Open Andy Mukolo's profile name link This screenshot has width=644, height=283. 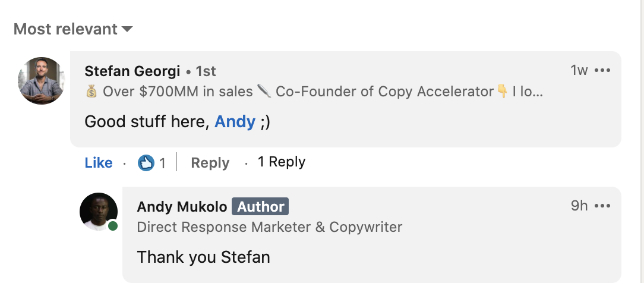tap(182, 207)
